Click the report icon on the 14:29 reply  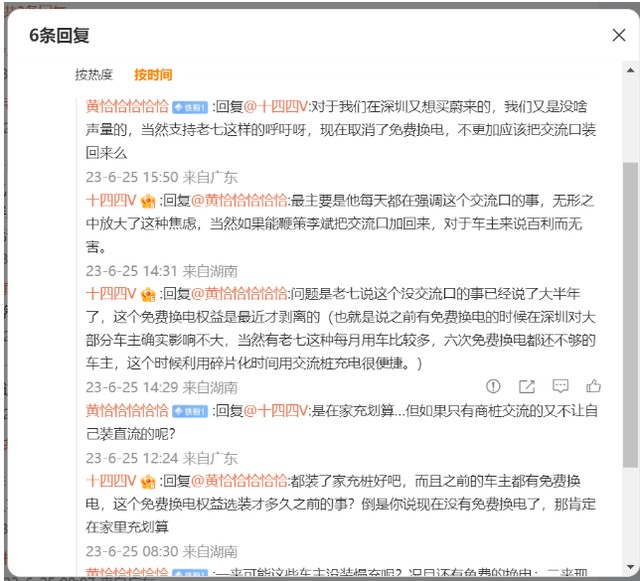[493, 386]
